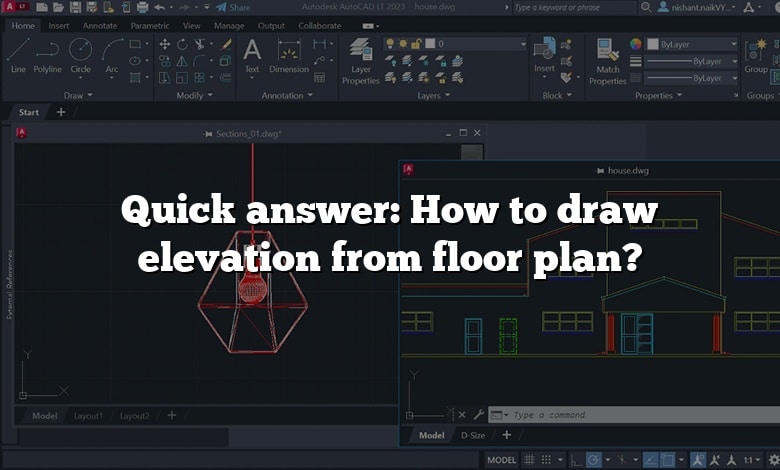Click the Match Properties tool
Image resolution: width=780 pixels, height=470 pixels.
(607, 60)
